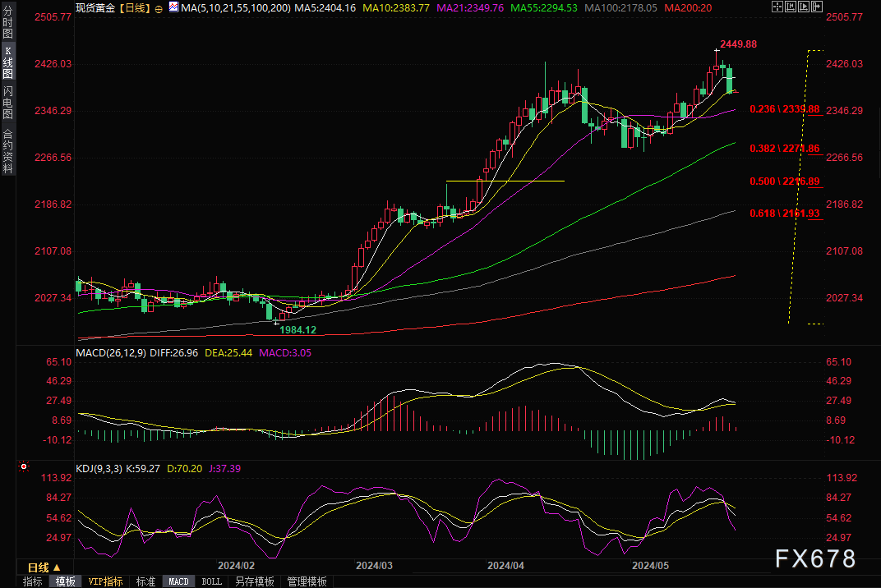
Task: Click 另存模板 to save template
Action: click(x=254, y=581)
